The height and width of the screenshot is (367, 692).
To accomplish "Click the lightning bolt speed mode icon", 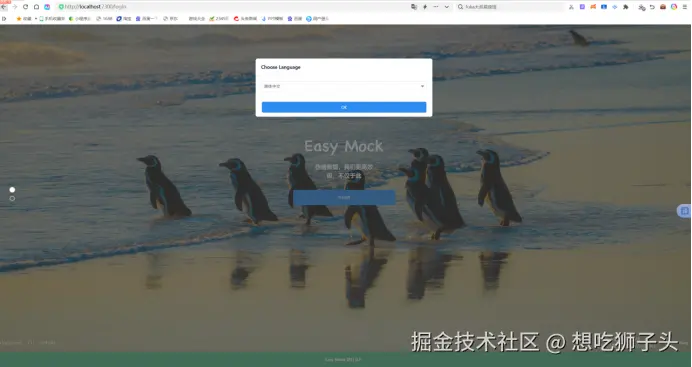I will point(425,7).
